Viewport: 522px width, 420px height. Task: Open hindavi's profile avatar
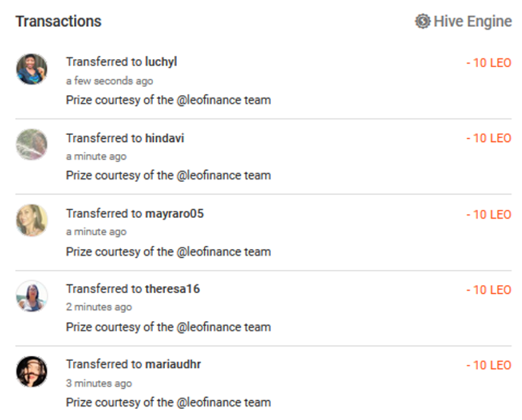(x=32, y=145)
